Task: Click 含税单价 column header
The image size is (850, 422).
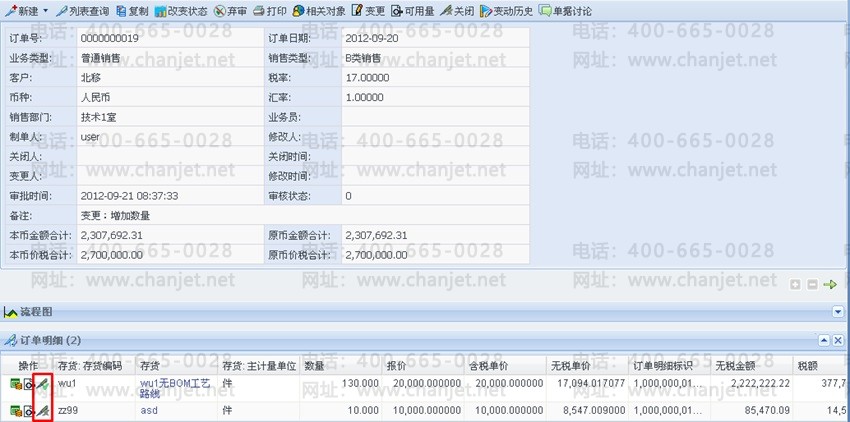Action: [491, 366]
